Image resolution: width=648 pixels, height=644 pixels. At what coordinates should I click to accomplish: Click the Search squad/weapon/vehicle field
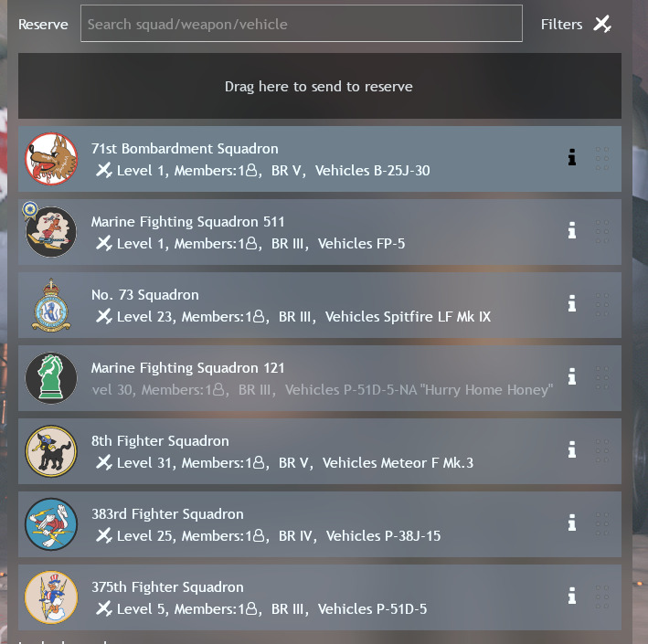point(302,24)
